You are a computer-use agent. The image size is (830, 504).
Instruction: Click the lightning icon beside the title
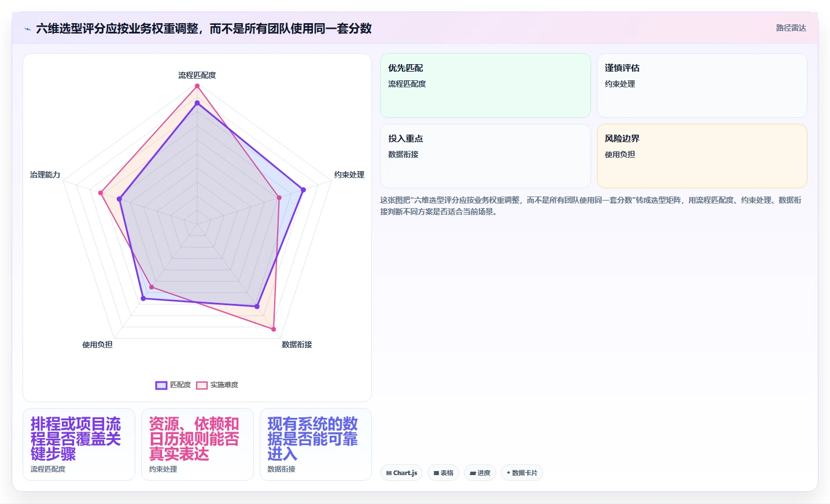[27, 29]
